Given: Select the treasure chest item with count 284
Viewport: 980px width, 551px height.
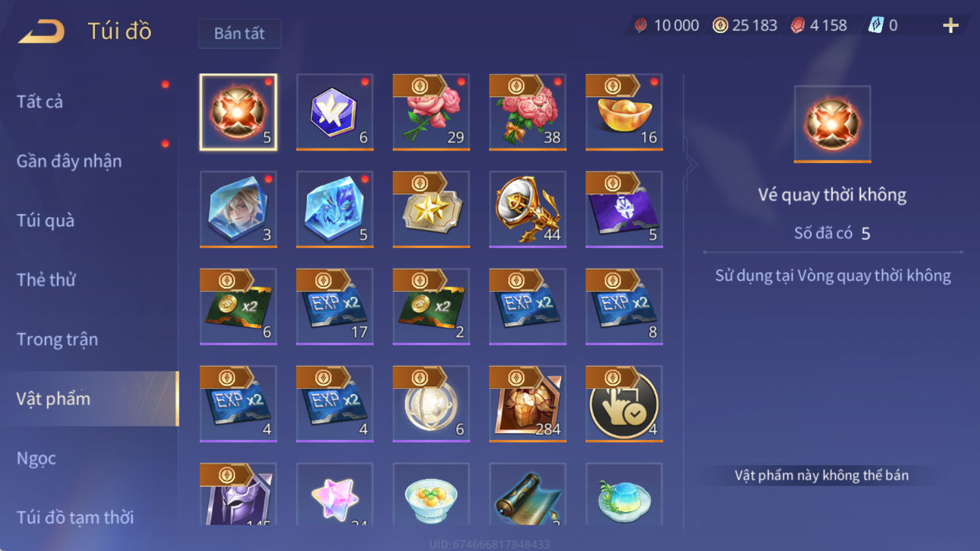Looking at the screenshot, I should (x=527, y=404).
